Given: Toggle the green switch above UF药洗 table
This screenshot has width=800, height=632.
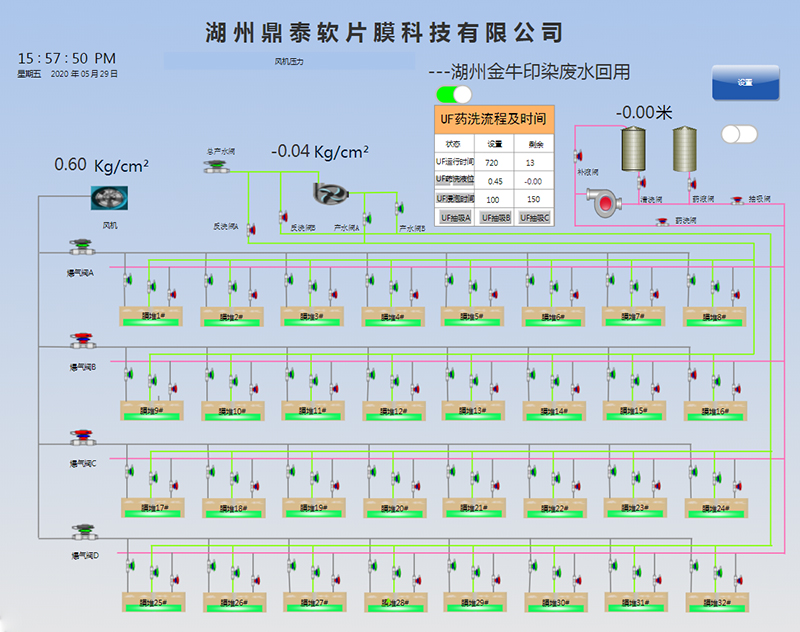Looking at the screenshot, I should (454, 94).
